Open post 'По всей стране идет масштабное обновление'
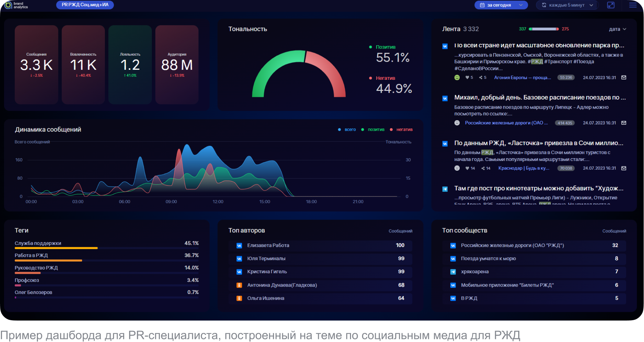 [539, 45]
